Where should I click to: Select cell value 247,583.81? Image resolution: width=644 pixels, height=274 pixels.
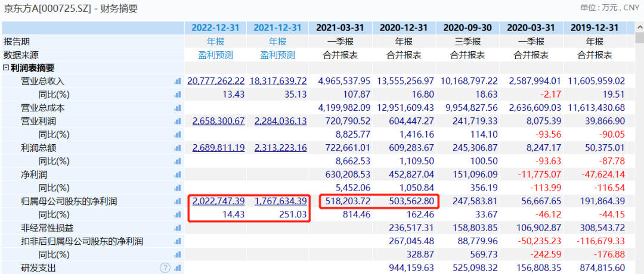click(x=475, y=201)
